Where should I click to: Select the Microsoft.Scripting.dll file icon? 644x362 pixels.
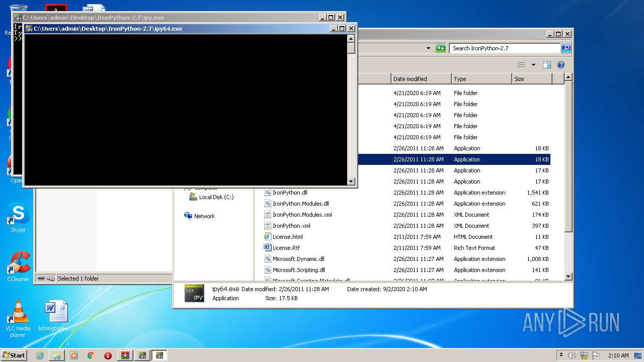[268, 270]
